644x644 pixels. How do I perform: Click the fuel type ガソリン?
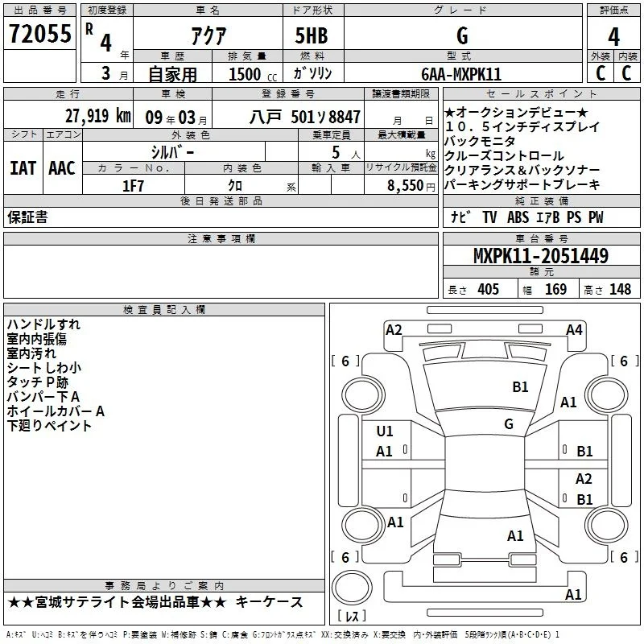click(x=312, y=73)
